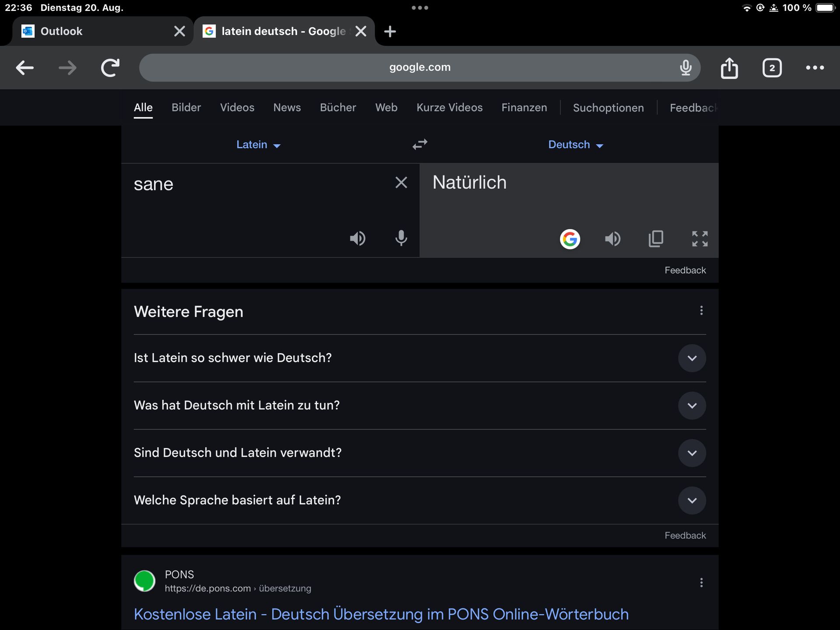
Task: Swap Latin and German translation languages
Action: [420, 144]
